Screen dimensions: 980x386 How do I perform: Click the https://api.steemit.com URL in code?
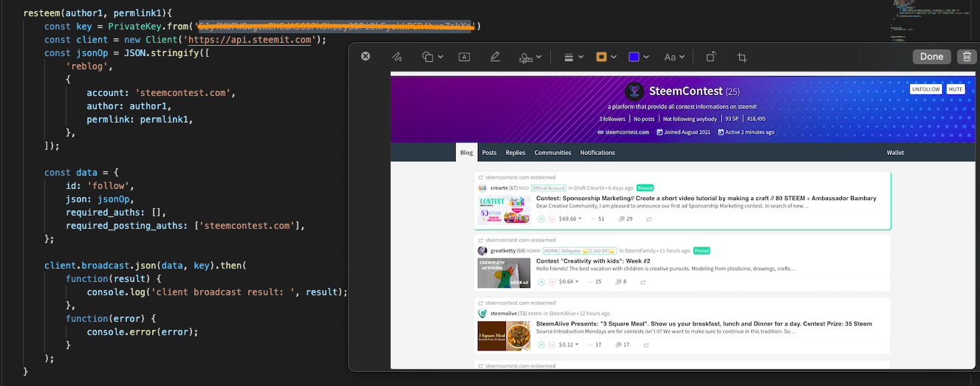(x=250, y=40)
